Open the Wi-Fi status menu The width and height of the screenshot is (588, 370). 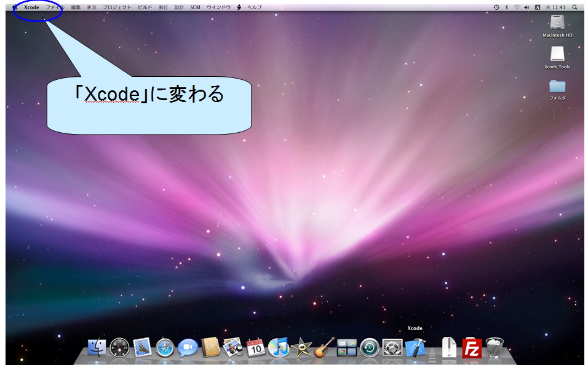517,7
